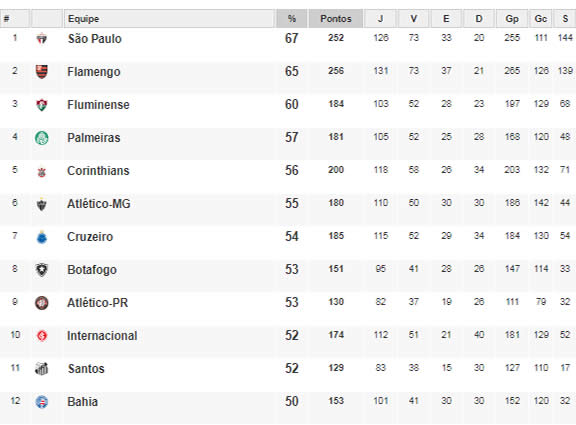576x425 pixels.
Task: Sort by J games-played column header
Action: point(381,19)
